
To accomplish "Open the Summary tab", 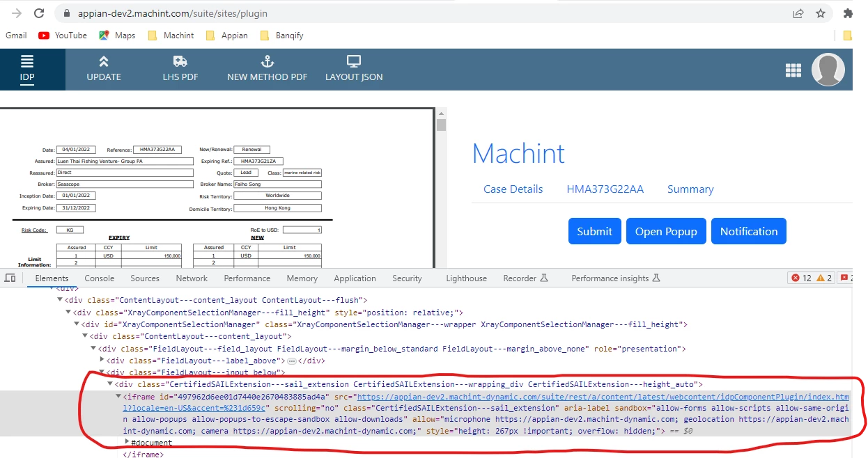I will [x=690, y=189].
